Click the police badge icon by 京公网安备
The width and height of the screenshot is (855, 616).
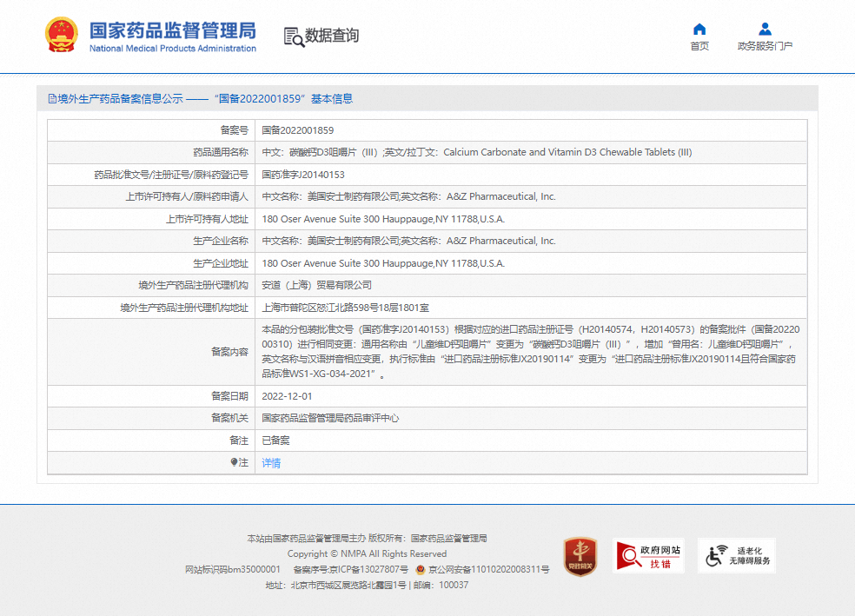pos(420,570)
